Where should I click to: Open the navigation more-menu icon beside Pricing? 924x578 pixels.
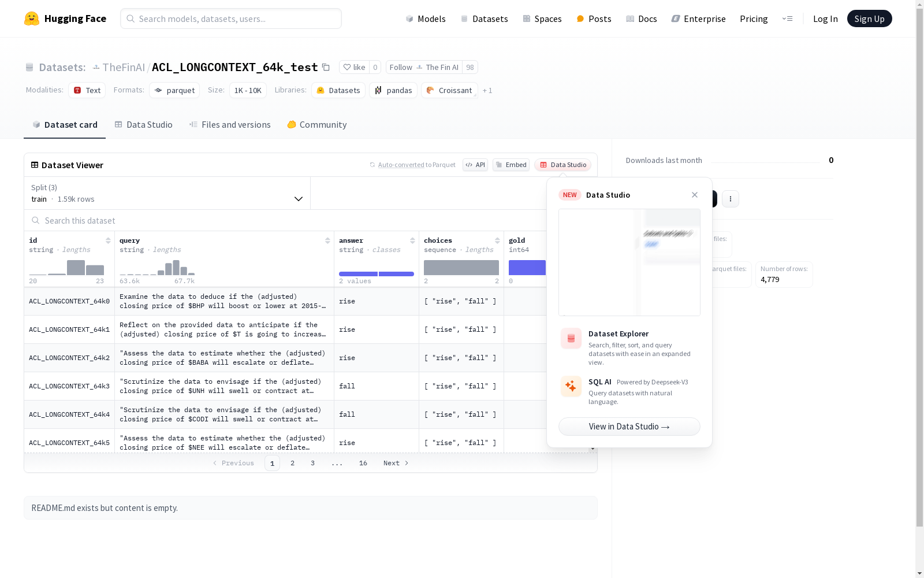click(787, 18)
